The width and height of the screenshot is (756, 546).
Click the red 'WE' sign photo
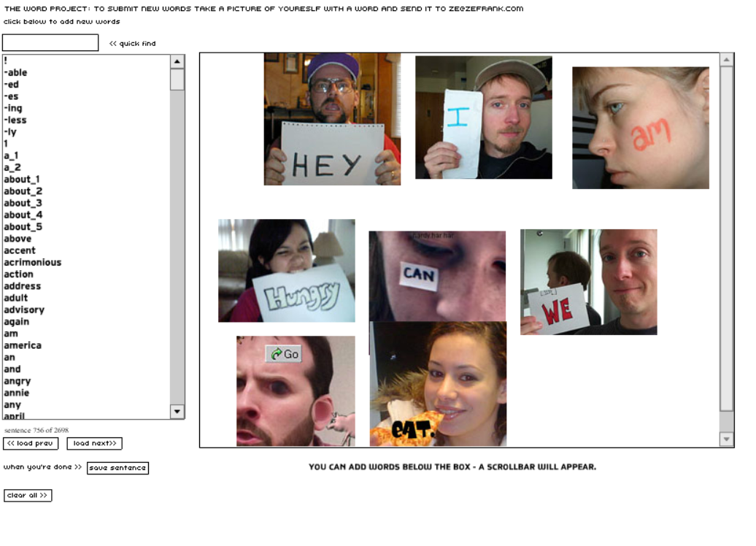588,282
